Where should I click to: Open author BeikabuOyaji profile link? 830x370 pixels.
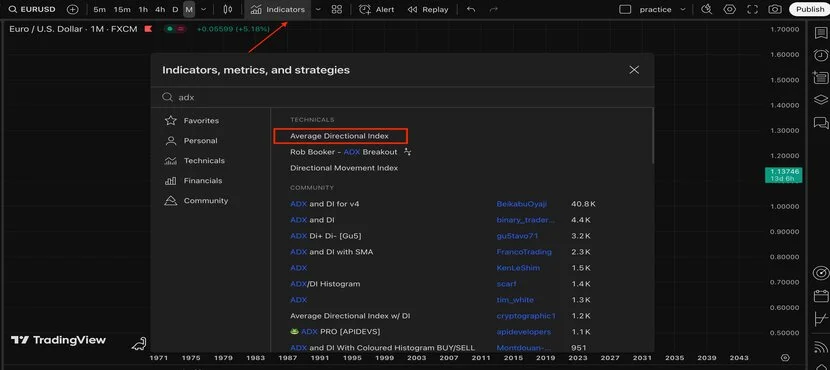click(x=522, y=204)
